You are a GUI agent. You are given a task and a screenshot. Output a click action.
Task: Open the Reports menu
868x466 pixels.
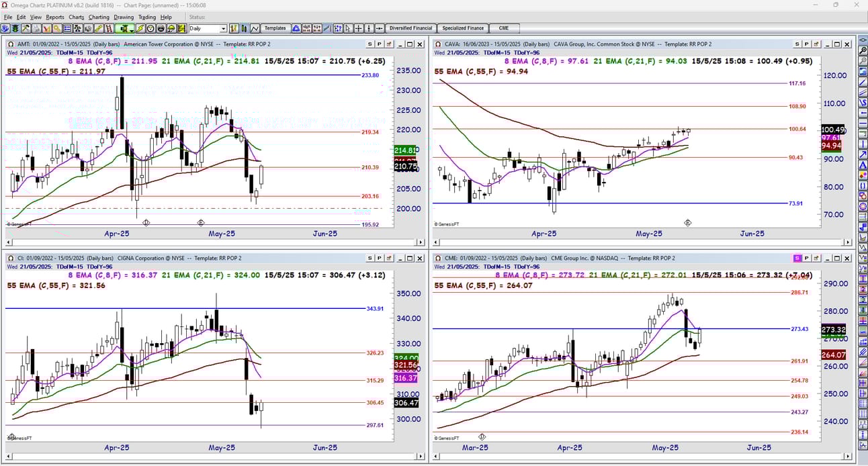coord(55,17)
